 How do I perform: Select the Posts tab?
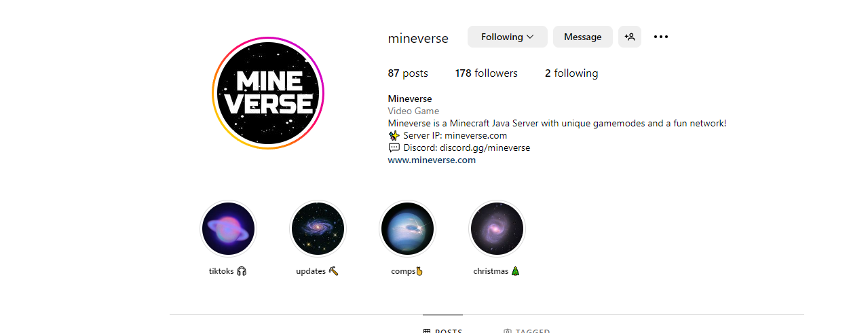pyautogui.click(x=442, y=329)
